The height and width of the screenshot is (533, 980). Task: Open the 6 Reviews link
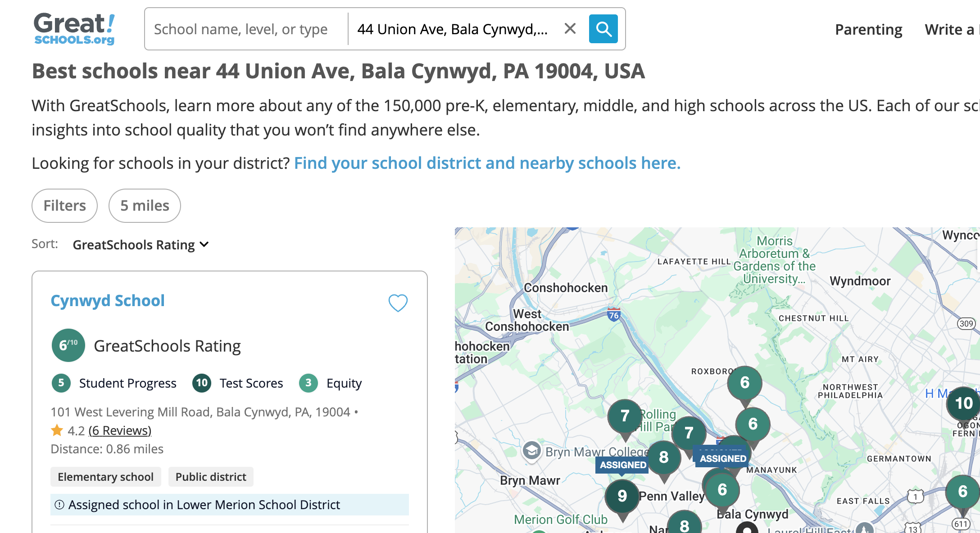pyautogui.click(x=120, y=431)
